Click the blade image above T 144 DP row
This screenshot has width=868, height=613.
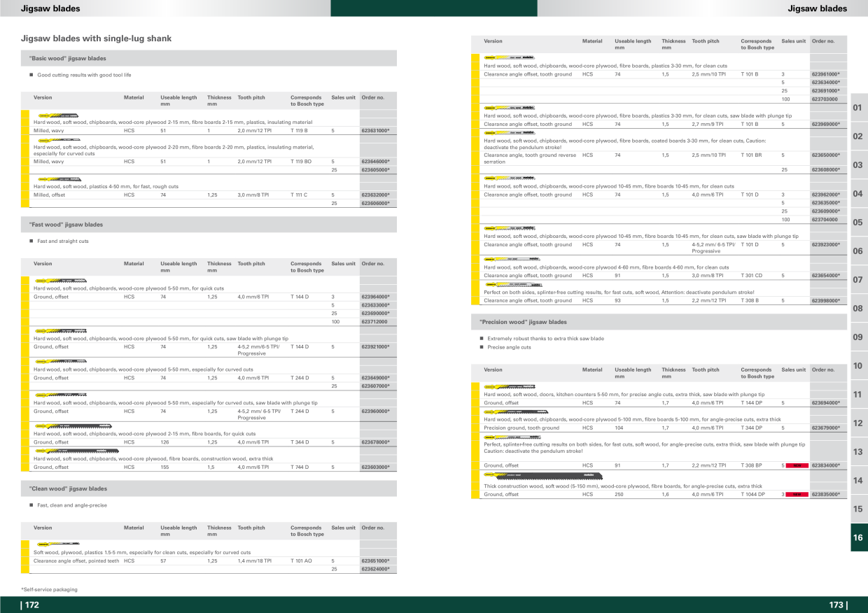click(x=510, y=386)
